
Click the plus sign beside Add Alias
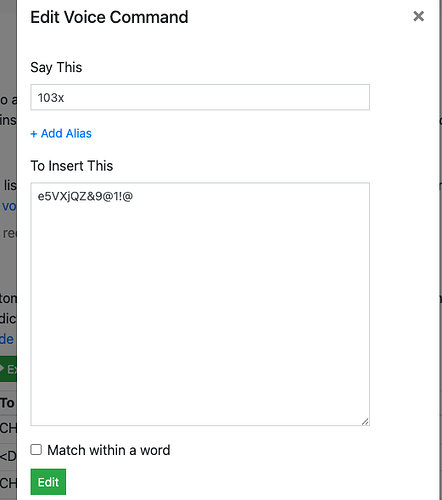click(34, 134)
